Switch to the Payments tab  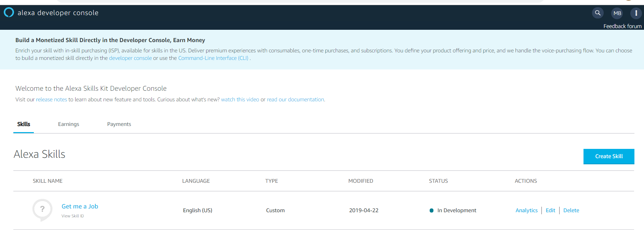click(119, 124)
